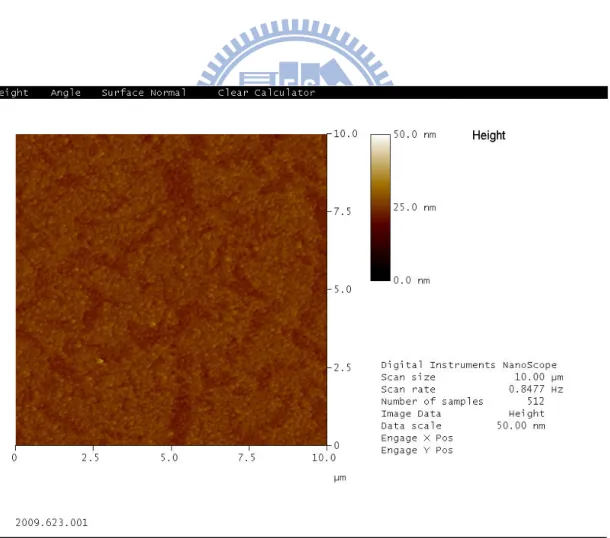Click the 7.5 Y-axis tick label
The height and width of the screenshot is (538, 610).
[342, 212]
